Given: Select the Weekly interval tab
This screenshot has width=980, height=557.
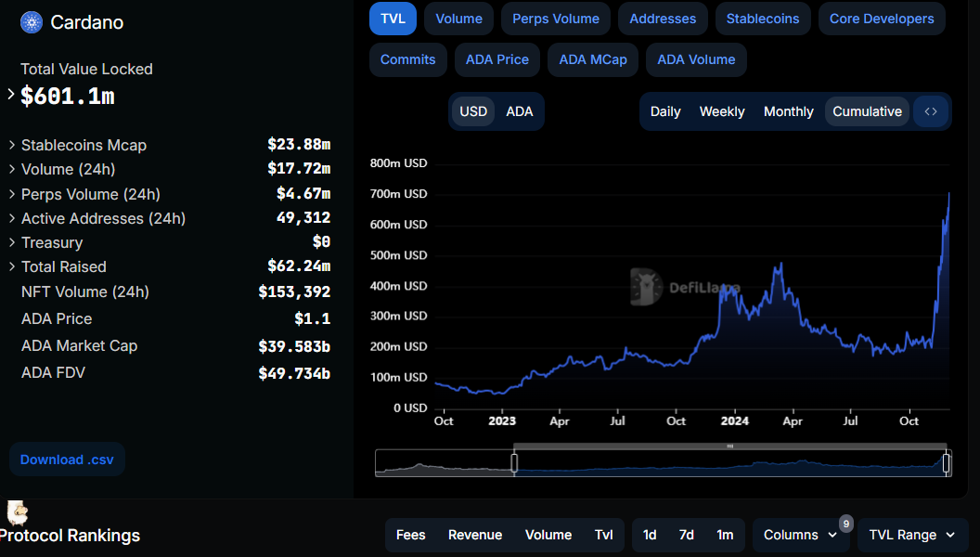Looking at the screenshot, I should [x=721, y=111].
